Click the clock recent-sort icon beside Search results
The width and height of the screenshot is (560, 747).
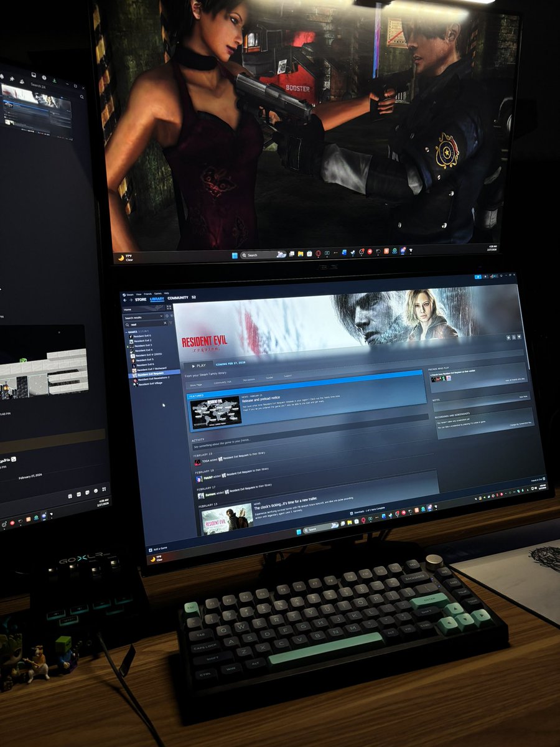[167, 316]
